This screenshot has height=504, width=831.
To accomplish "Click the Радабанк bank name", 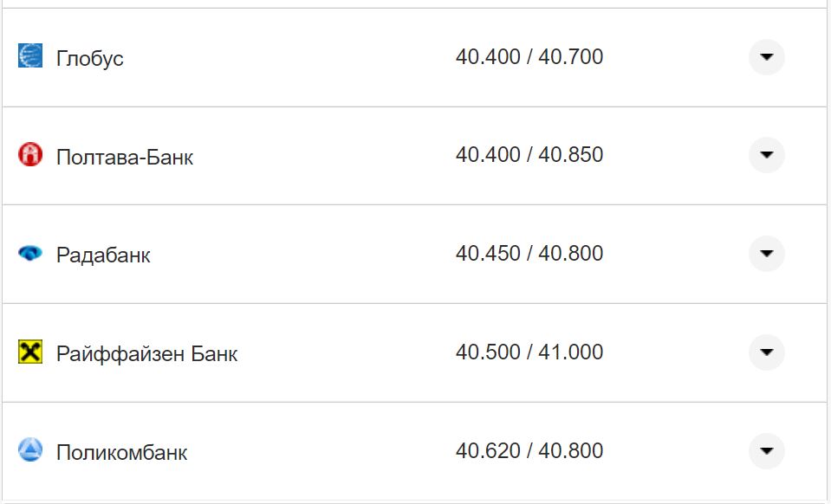I will (103, 255).
